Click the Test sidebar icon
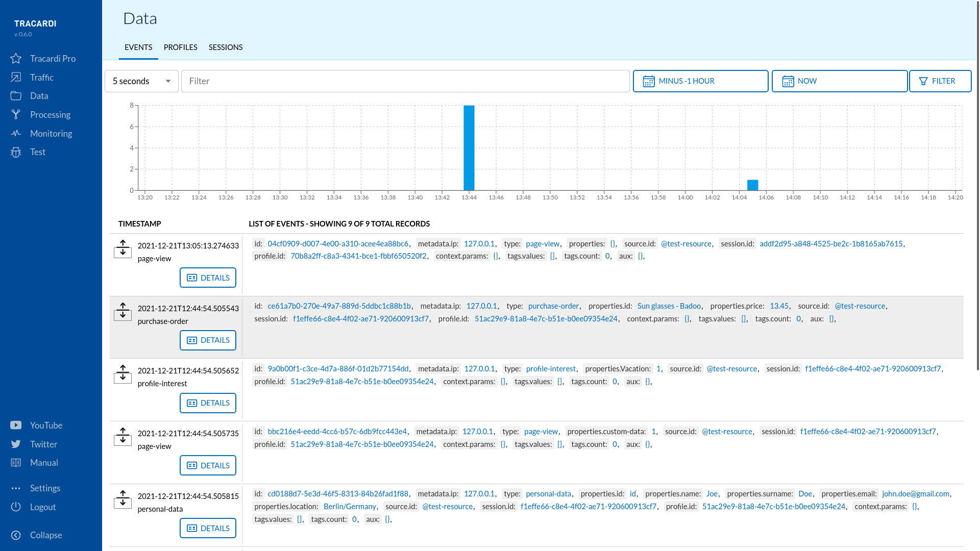 (17, 152)
